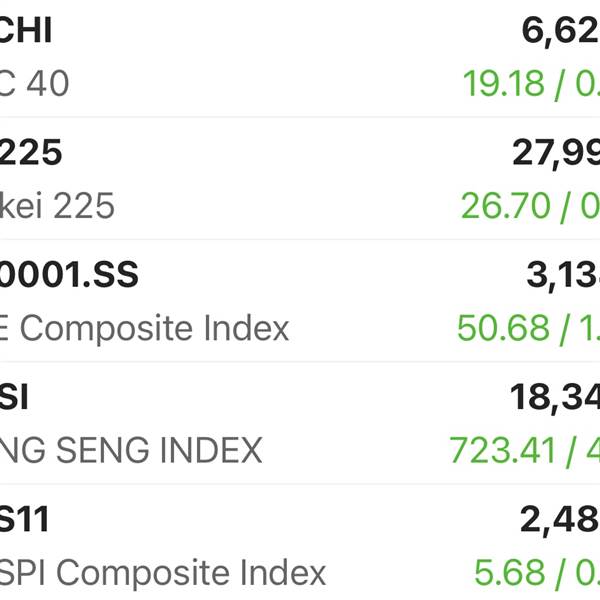The height and width of the screenshot is (600, 600).
Task: Open the 0001.SS ticker
Action: [x=69, y=274]
